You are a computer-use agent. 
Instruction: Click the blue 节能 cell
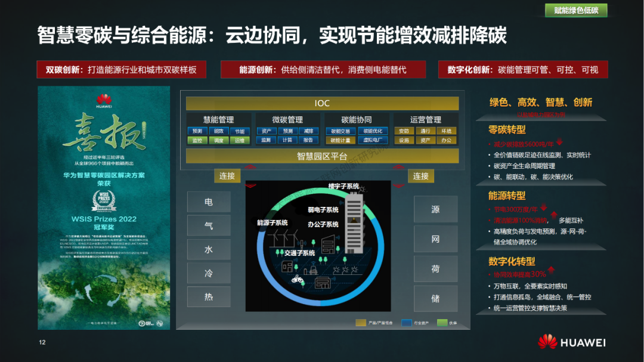(x=240, y=131)
